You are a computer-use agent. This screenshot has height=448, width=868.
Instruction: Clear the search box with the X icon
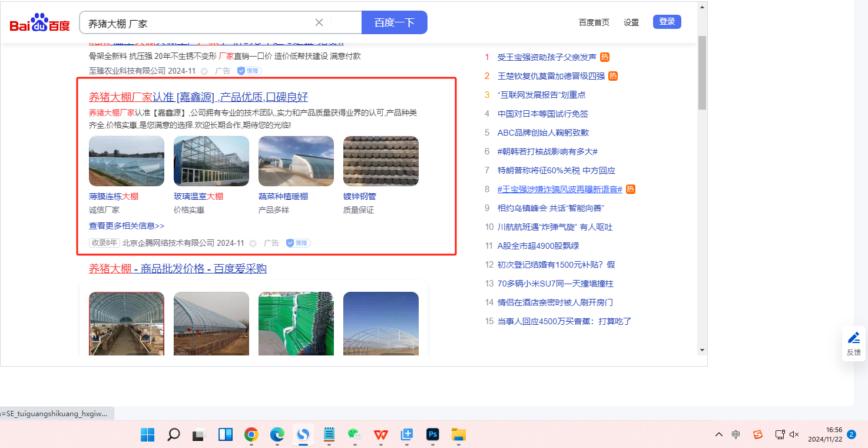click(319, 22)
